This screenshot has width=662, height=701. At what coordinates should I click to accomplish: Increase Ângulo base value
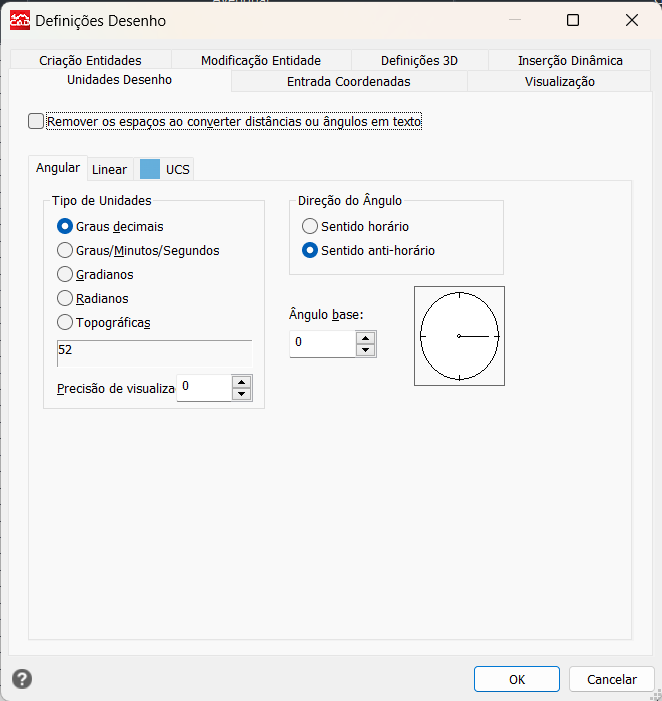tap(366, 338)
